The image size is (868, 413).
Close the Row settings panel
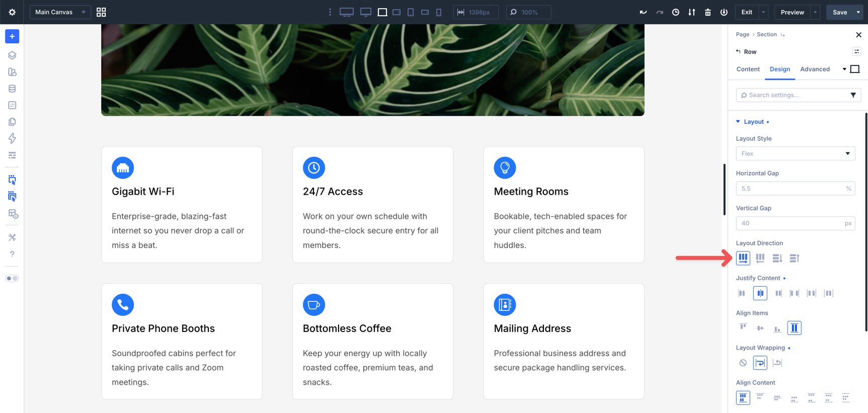[x=859, y=35]
